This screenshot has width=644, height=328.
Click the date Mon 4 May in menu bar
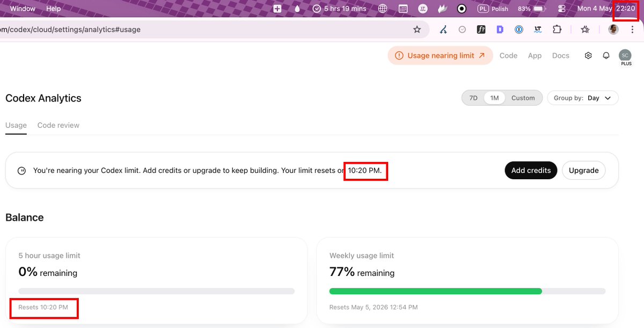click(x=594, y=9)
